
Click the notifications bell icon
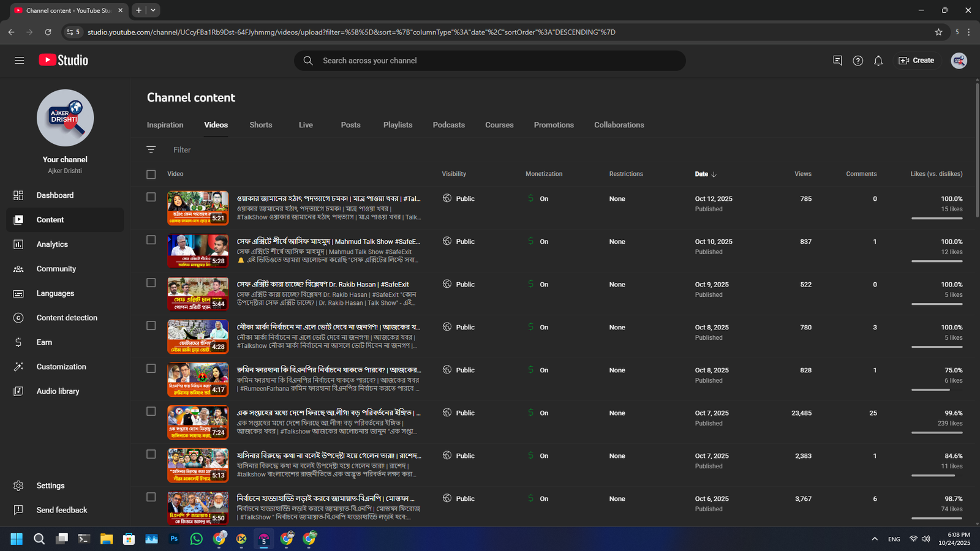878,61
